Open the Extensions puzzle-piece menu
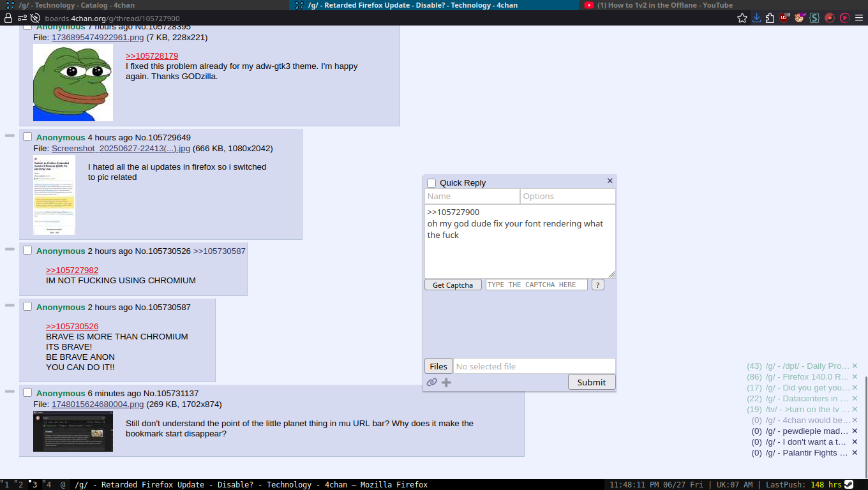The width and height of the screenshot is (868, 490). 770,18
